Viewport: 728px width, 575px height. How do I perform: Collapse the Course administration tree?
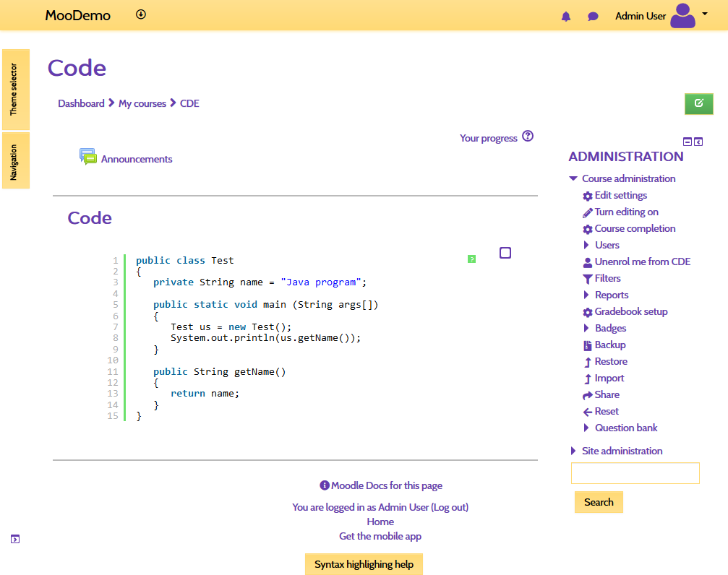(573, 178)
